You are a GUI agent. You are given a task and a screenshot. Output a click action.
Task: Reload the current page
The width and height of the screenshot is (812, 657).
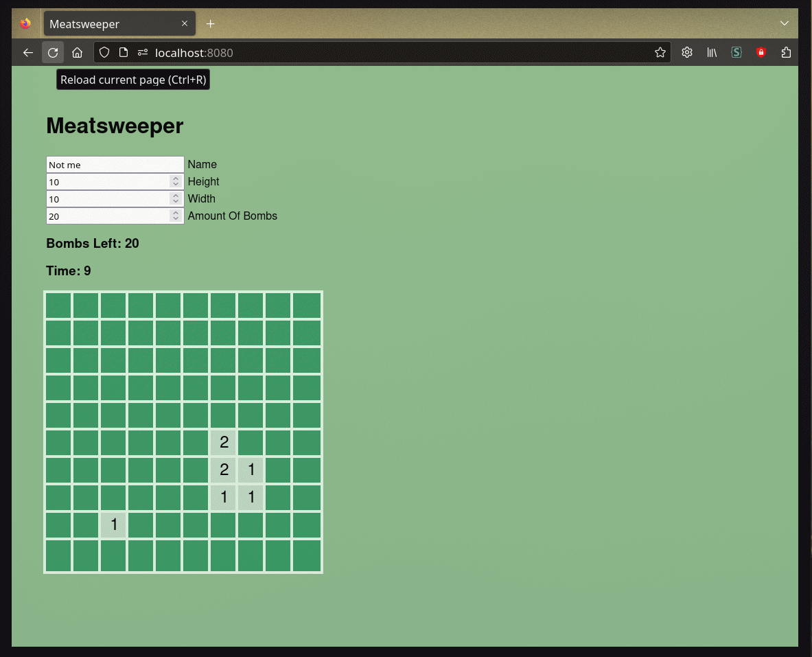point(53,53)
